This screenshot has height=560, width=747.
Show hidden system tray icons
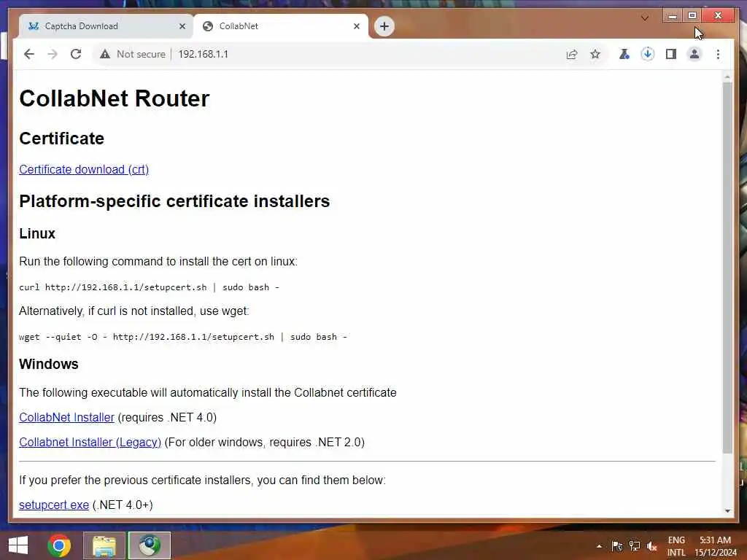tap(600, 546)
